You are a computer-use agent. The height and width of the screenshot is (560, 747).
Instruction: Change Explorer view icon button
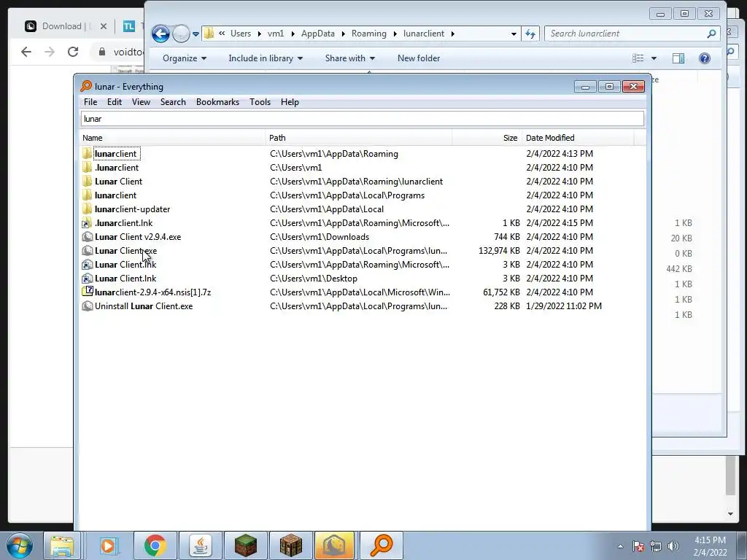tap(638, 58)
